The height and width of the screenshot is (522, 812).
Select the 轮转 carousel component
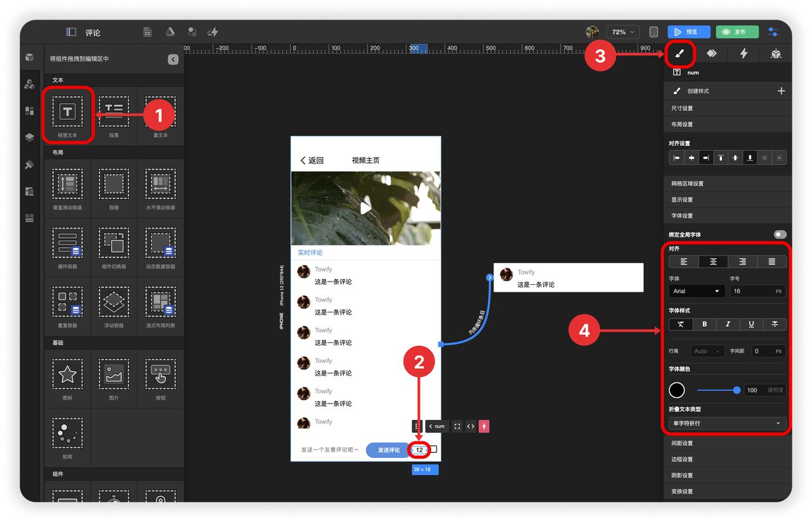point(67,438)
